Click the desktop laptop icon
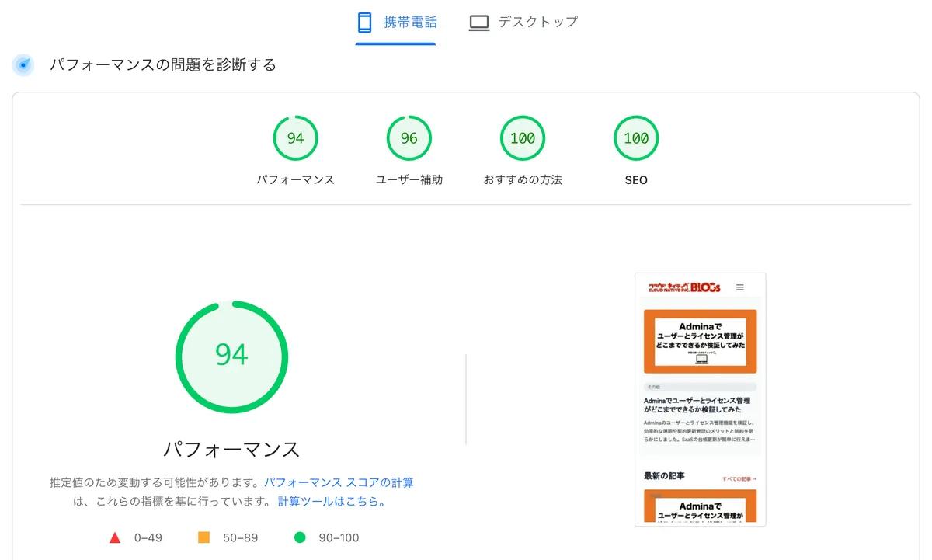The image size is (932, 560). pyautogui.click(x=479, y=23)
